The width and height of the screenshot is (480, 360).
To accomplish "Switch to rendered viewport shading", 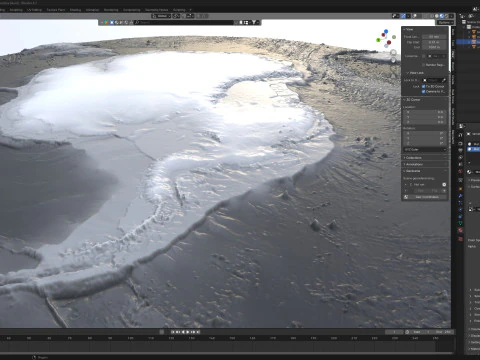I will coord(447,16).
